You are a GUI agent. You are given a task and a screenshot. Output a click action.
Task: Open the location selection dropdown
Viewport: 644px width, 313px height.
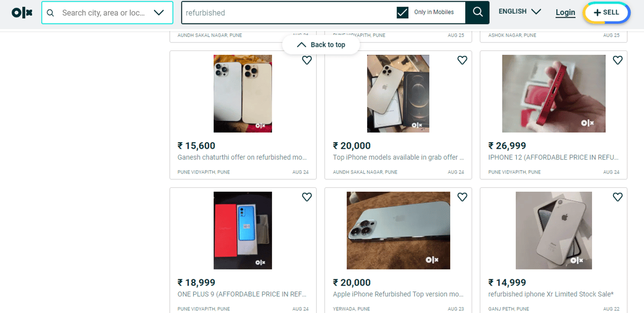pos(107,12)
